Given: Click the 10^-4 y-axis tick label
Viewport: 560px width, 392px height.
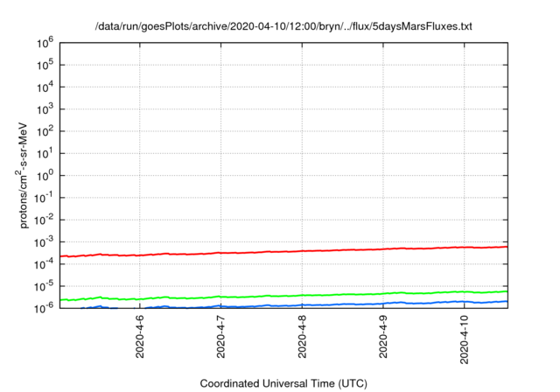Looking at the screenshot, I should point(43,264).
